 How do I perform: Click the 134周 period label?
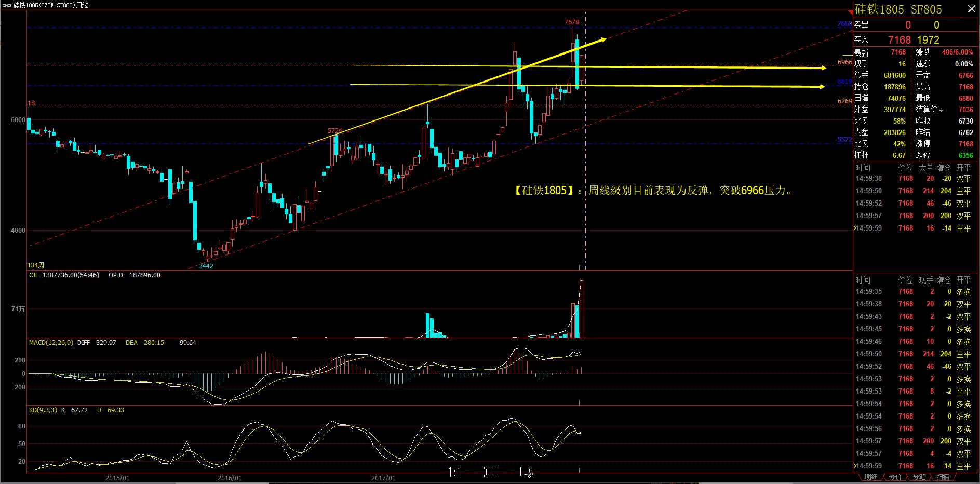tap(36, 265)
